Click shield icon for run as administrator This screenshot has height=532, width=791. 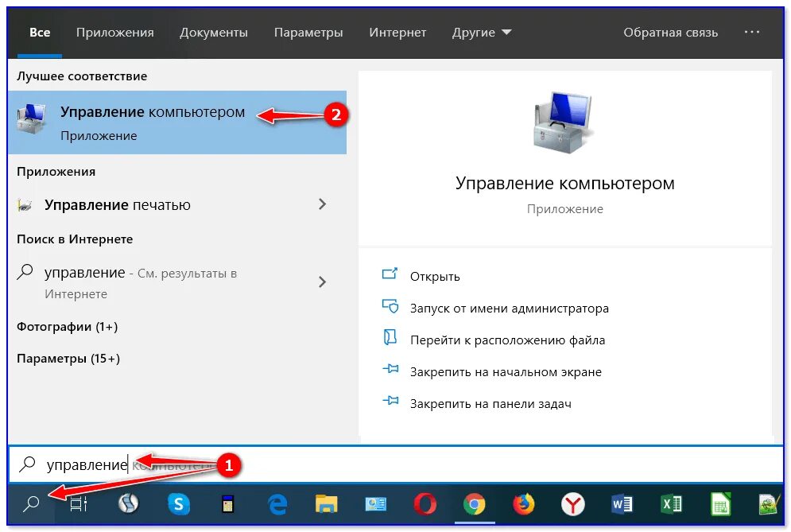pos(390,306)
